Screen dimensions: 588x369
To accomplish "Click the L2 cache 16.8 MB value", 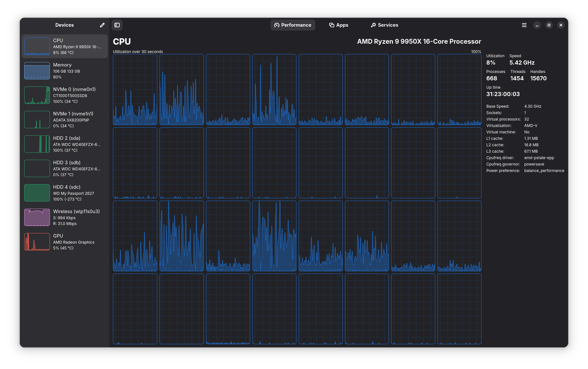I will coord(531,145).
